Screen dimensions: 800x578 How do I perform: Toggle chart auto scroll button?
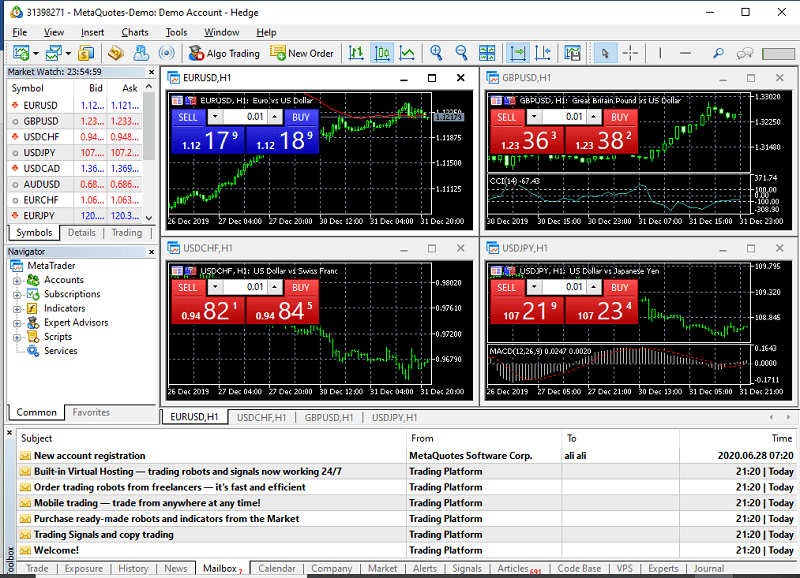coord(517,53)
